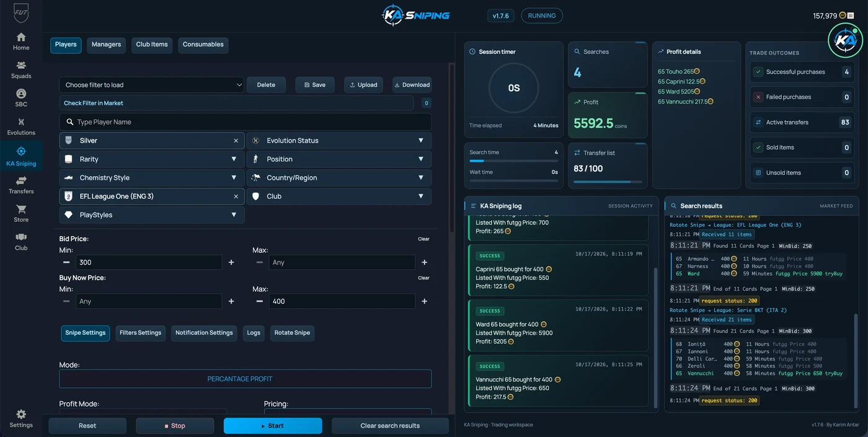The width and height of the screenshot is (868, 437).
Task: Decrease minimum bid price with minus
Action: (x=66, y=262)
